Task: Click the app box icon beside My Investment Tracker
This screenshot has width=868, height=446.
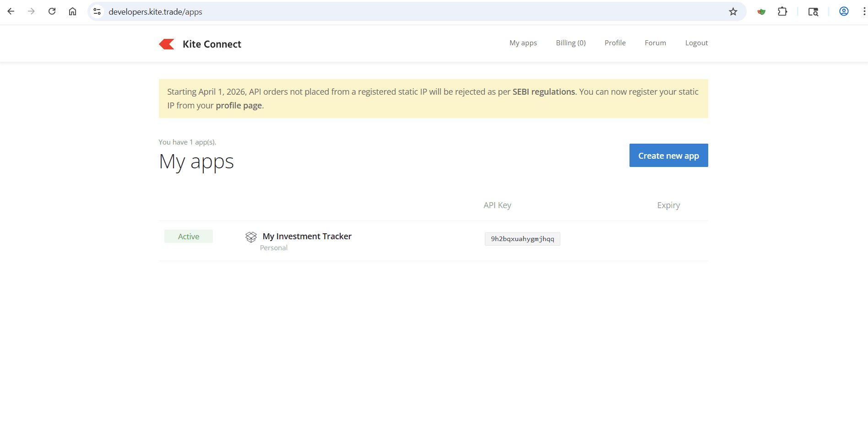Action: pos(251,237)
